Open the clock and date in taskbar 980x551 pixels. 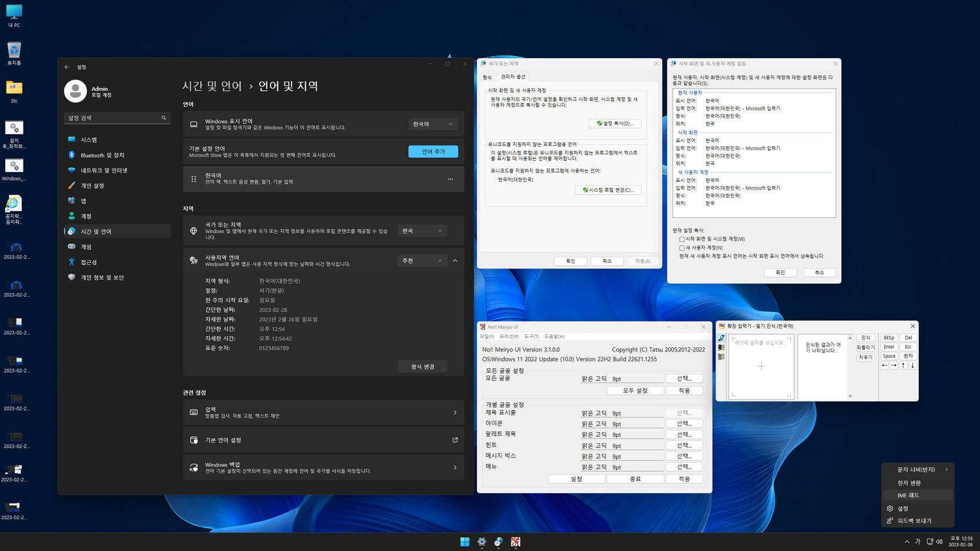click(961, 542)
